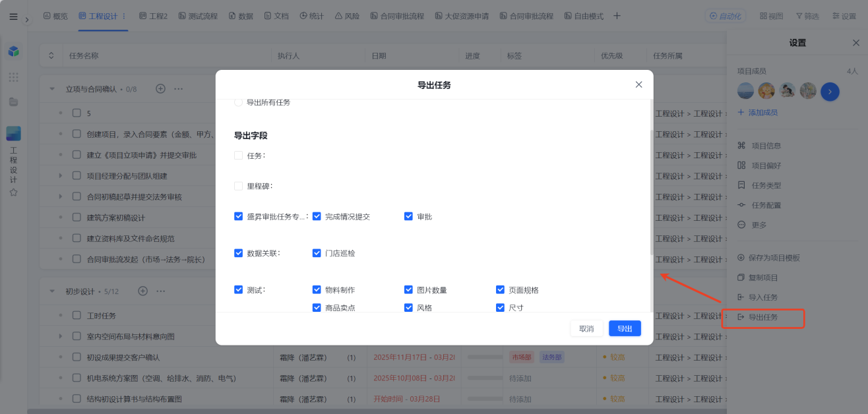Click the export dialog vertical scrollbar

point(652,191)
